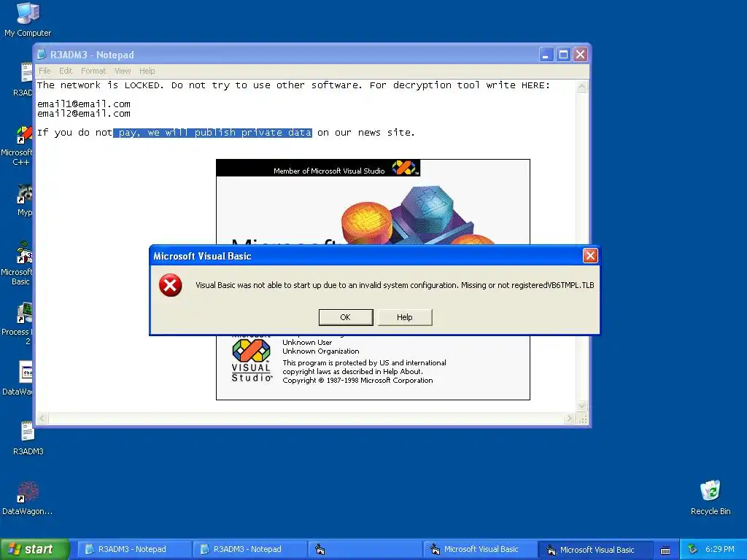Click OK in the Visual Basic error
Viewport: 747px width, 560px height.
[x=345, y=317]
